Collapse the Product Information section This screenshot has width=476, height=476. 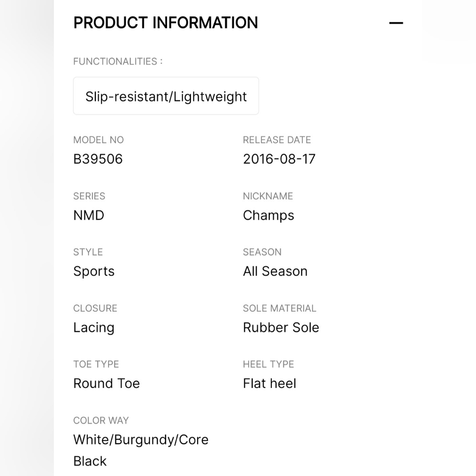(396, 23)
